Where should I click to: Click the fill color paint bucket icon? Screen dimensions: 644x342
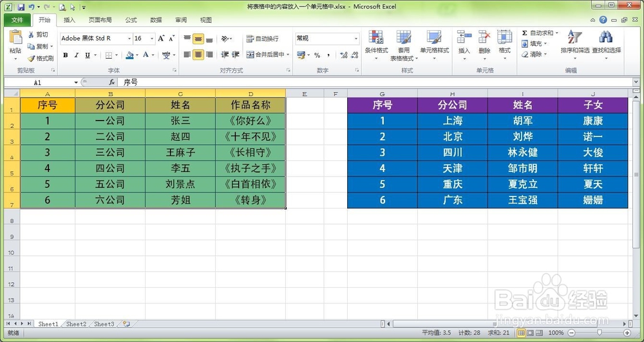[130, 55]
